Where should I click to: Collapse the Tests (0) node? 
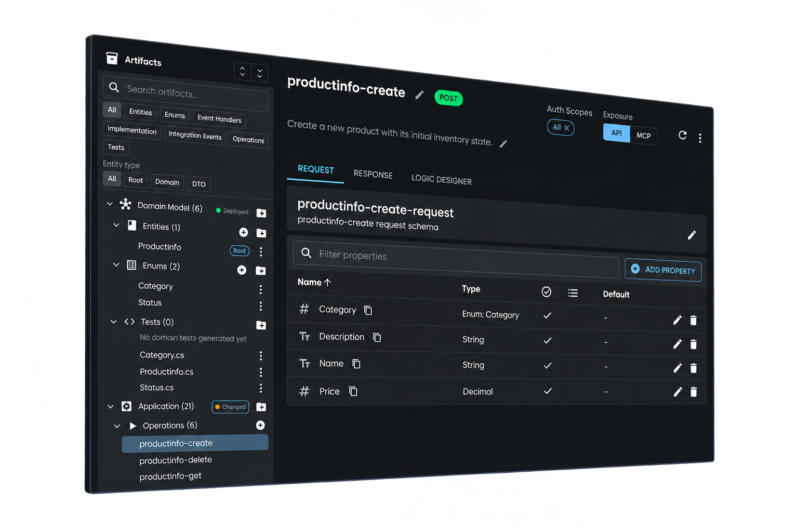click(x=114, y=322)
